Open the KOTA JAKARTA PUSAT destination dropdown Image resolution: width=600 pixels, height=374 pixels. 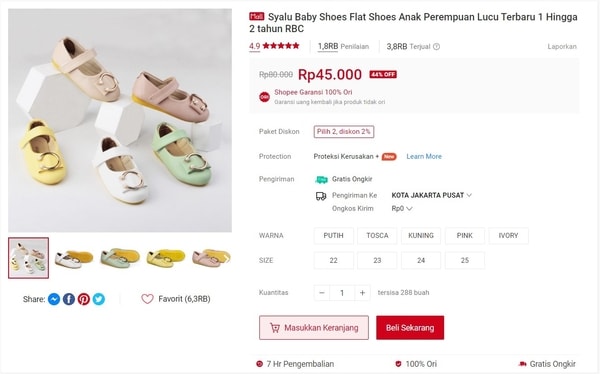(x=431, y=195)
